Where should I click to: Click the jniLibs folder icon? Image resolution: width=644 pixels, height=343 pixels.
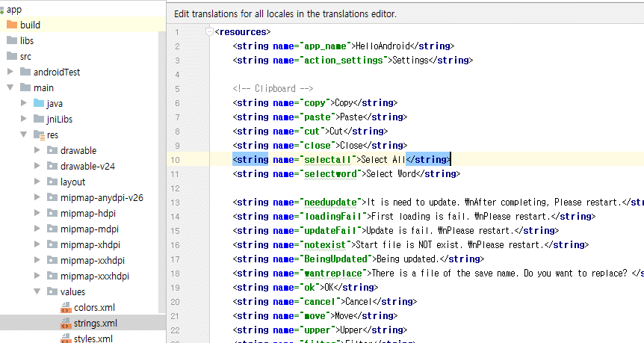click(39, 119)
